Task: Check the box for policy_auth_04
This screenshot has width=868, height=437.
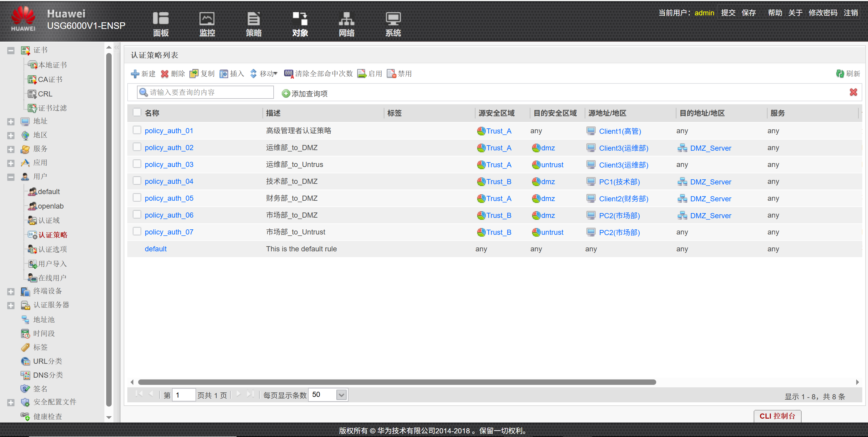Action: coord(137,181)
